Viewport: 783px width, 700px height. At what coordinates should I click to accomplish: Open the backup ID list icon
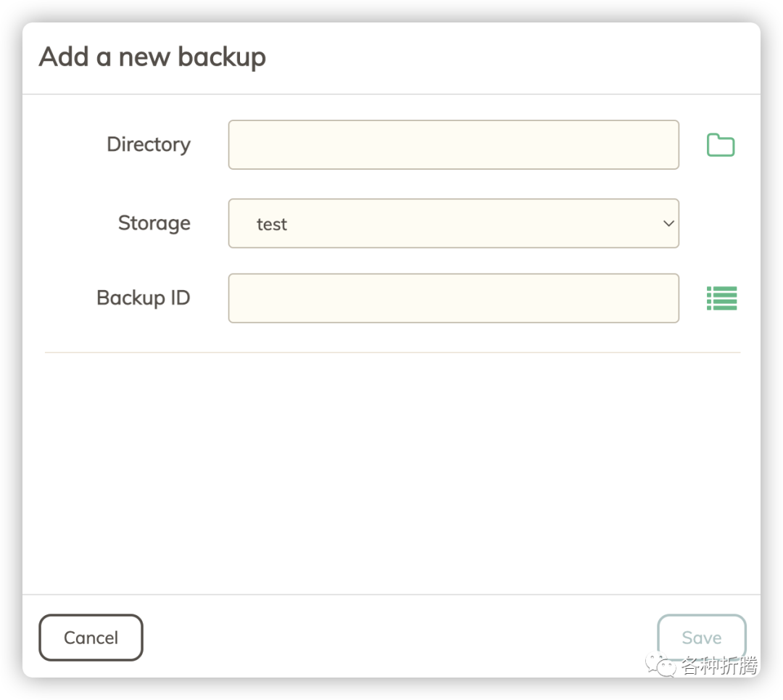pyautogui.click(x=721, y=298)
